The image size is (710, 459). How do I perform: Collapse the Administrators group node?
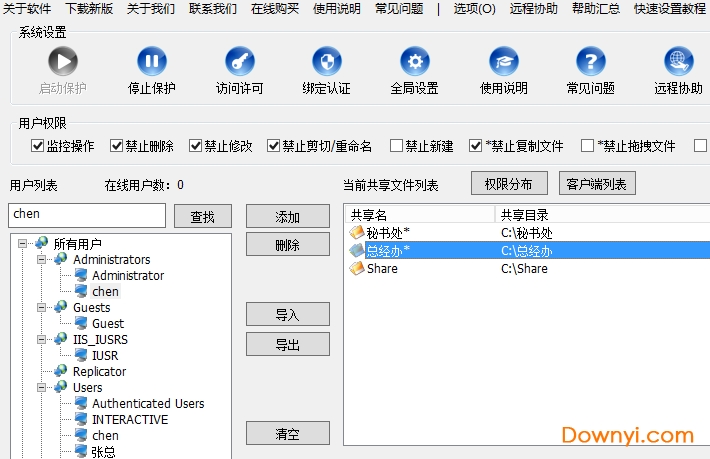(41, 260)
